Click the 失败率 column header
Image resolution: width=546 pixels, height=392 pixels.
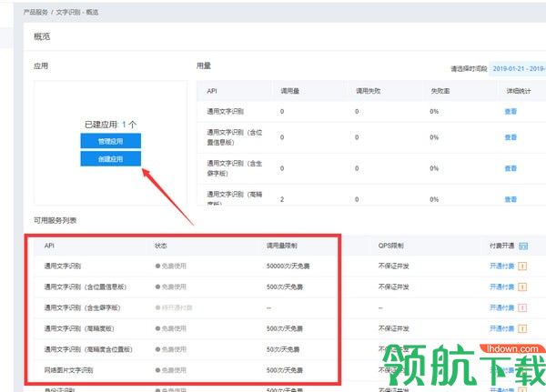coord(440,91)
